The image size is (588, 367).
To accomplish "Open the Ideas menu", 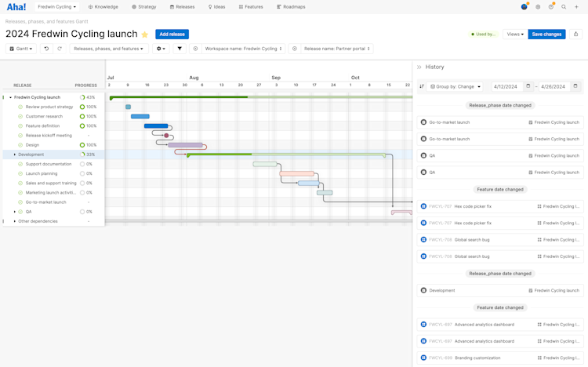I will [216, 7].
